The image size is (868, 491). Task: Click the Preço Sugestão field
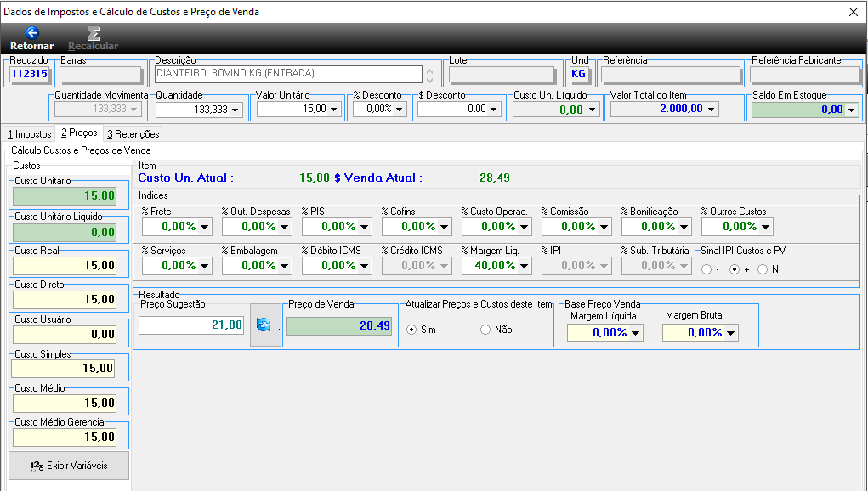(x=191, y=325)
